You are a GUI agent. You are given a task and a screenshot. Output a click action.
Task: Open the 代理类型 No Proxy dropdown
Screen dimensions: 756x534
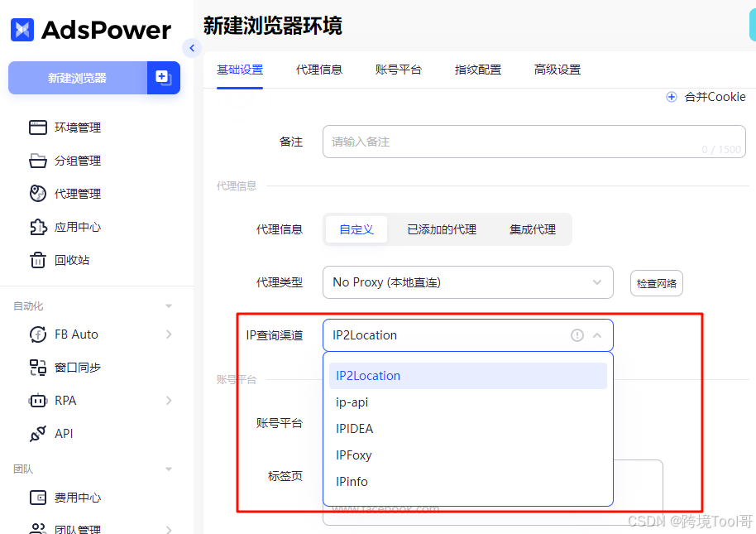click(x=467, y=282)
